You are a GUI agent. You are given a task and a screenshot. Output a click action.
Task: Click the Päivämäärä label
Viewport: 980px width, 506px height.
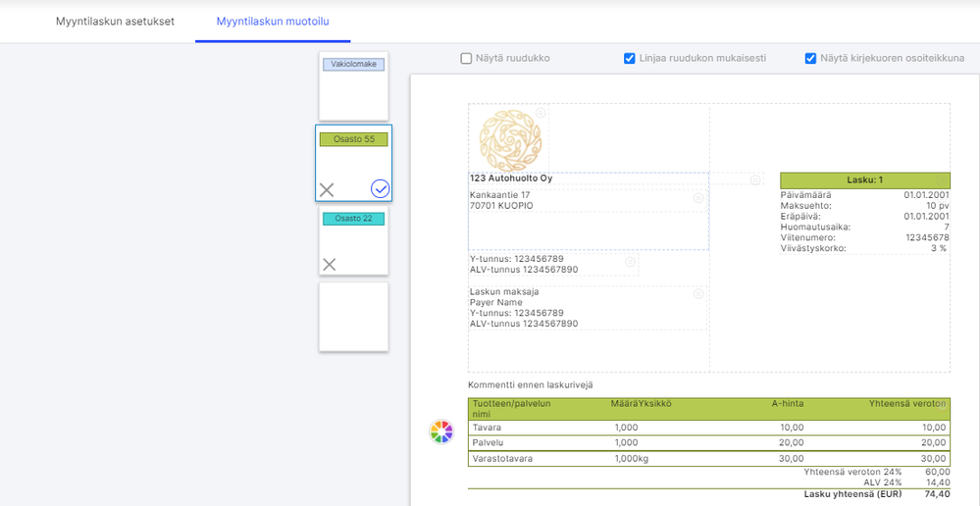[x=806, y=195]
